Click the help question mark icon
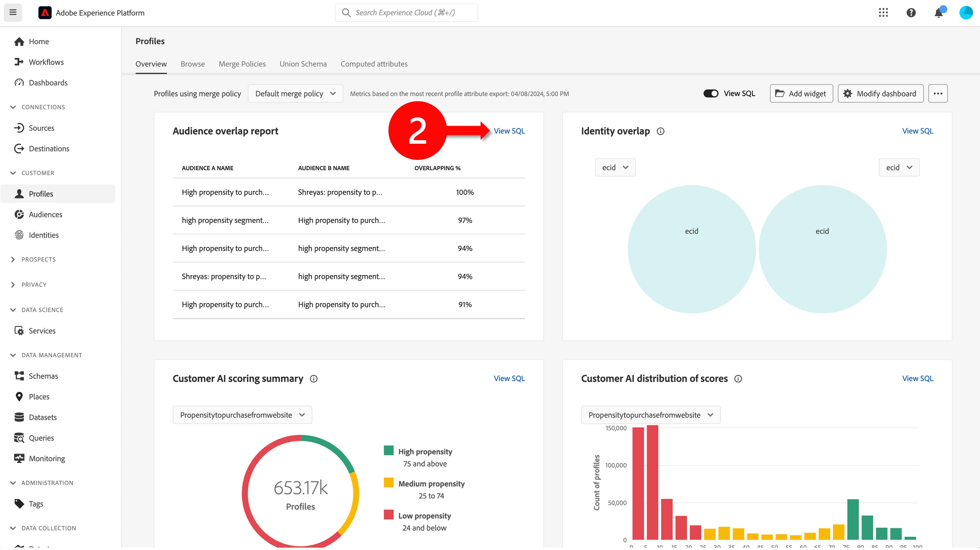 (911, 13)
